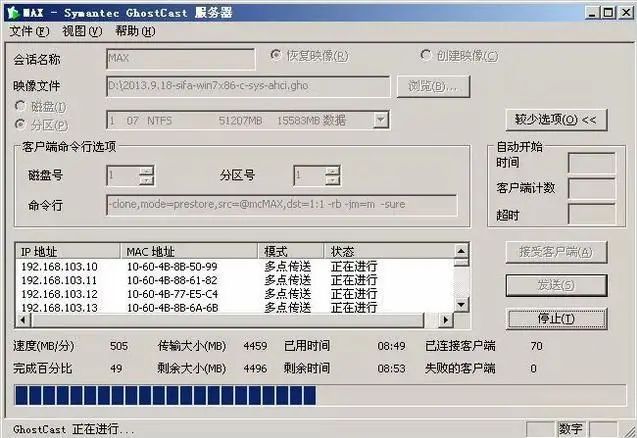637x438 pixels.
Task: Select the 创建映像 radio button
Action: [427, 57]
